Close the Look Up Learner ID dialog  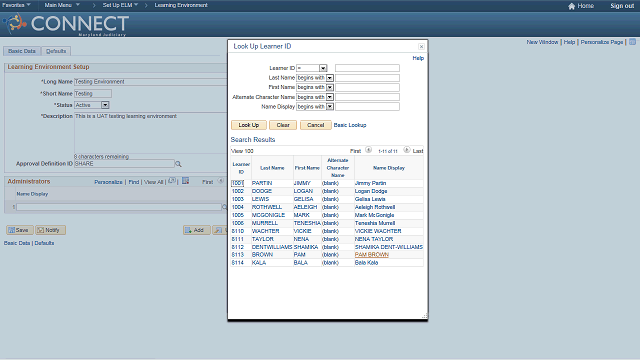coord(421,47)
